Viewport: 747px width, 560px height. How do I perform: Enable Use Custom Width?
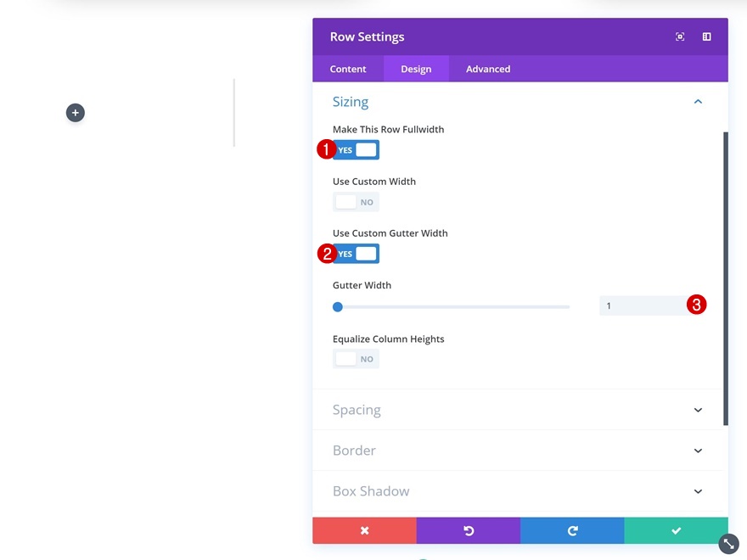355,201
